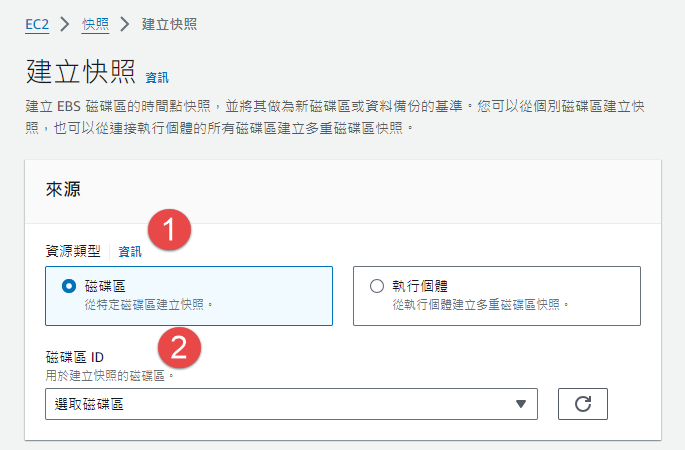This screenshot has height=450, width=685.
Task: Click 建立快照 in the breadcrumb trail
Action: point(169,22)
